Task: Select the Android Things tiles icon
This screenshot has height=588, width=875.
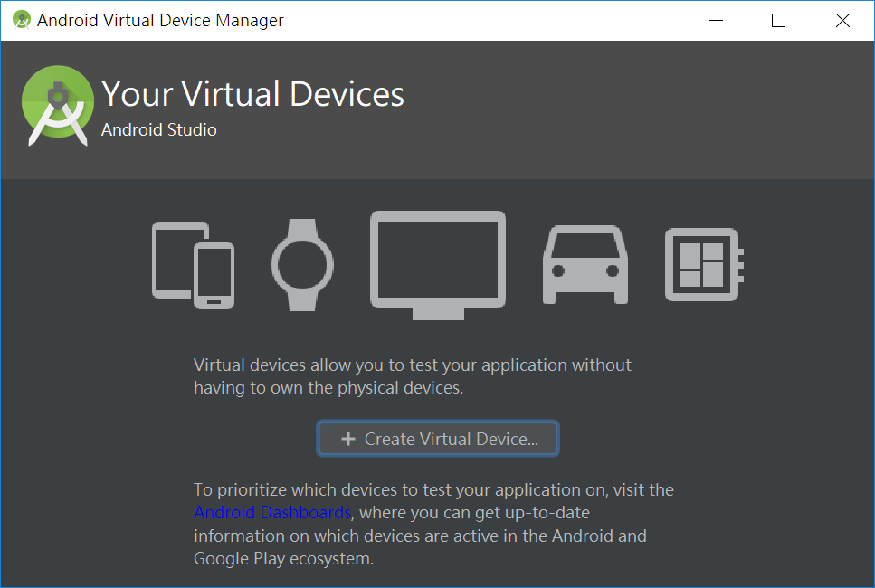Action: click(701, 264)
